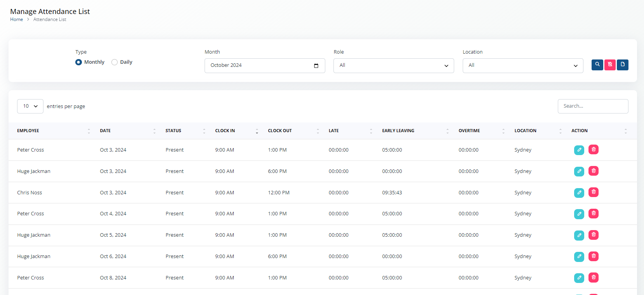Edit Huge Jackman Oct 5 attendance

[x=579, y=235]
